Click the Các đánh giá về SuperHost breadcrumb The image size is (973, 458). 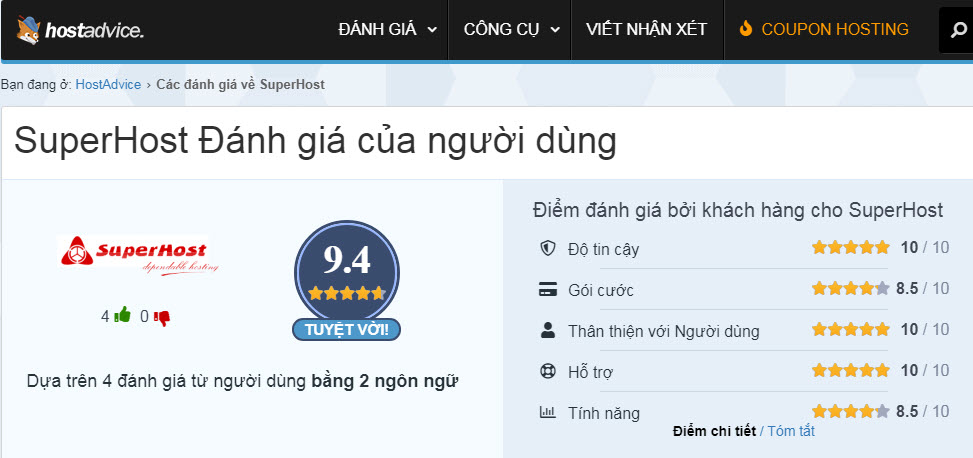(240, 84)
